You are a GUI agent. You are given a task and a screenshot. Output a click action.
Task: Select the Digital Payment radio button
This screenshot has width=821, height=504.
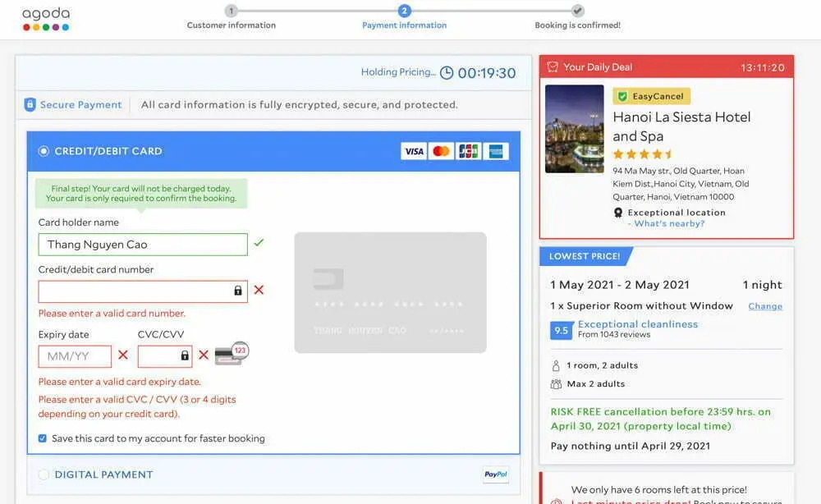coord(44,474)
